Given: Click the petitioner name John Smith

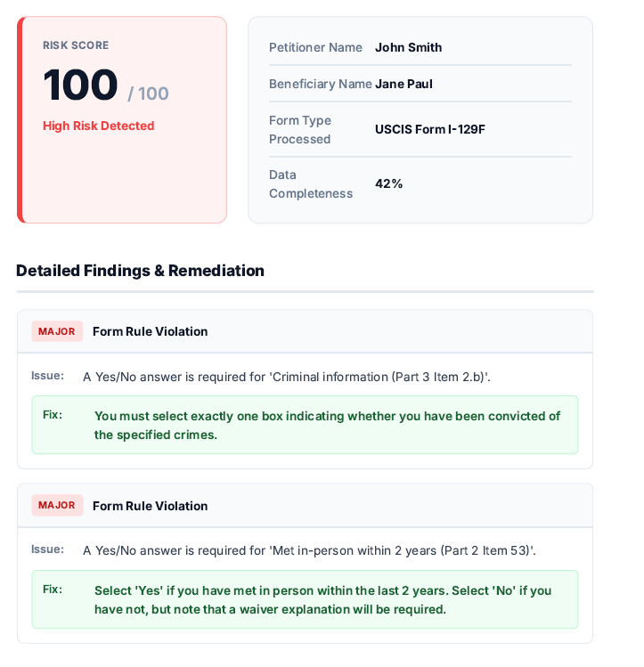Looking at the screenshot, I should tap(408, 47).
